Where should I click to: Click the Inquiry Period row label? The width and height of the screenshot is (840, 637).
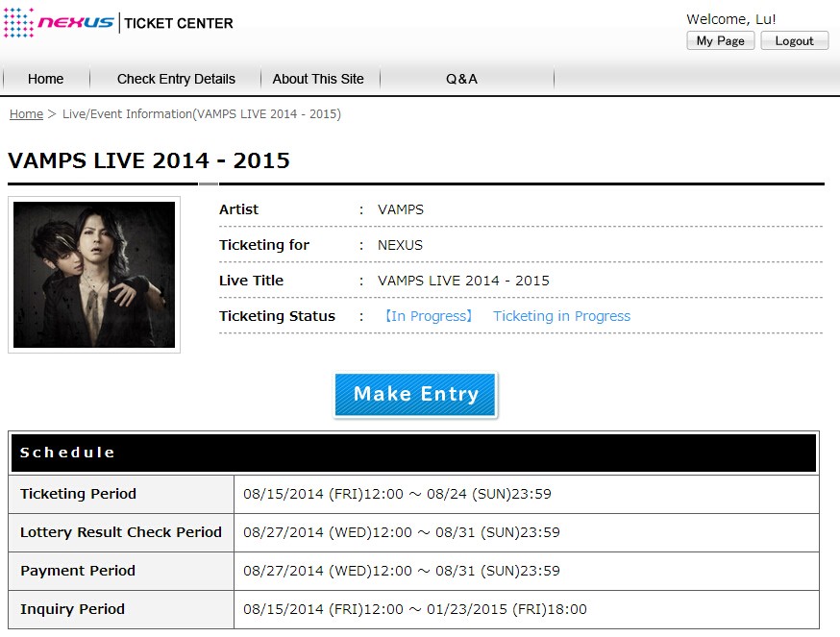73,609
